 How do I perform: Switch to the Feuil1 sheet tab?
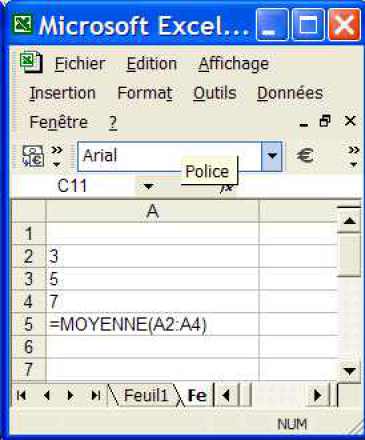pos(146,395)
